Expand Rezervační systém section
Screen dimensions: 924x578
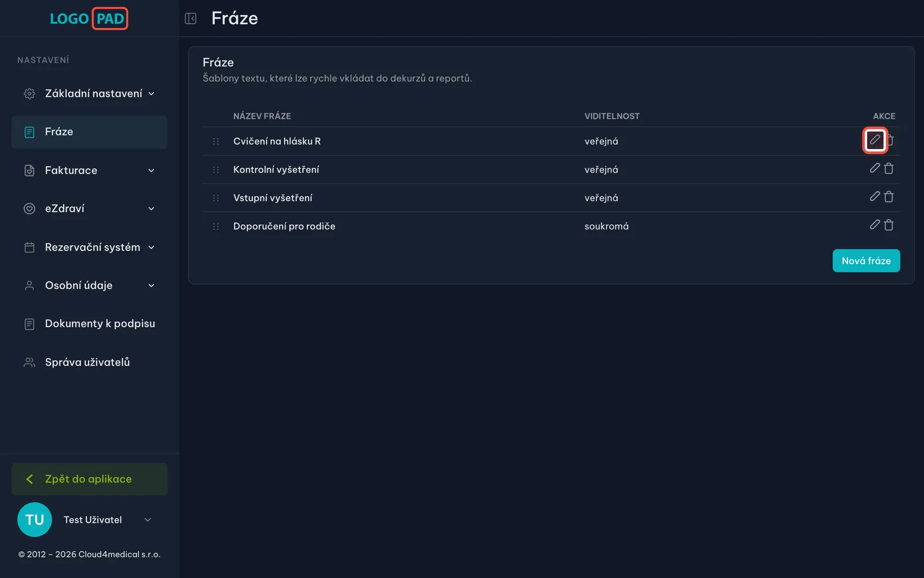89,247
